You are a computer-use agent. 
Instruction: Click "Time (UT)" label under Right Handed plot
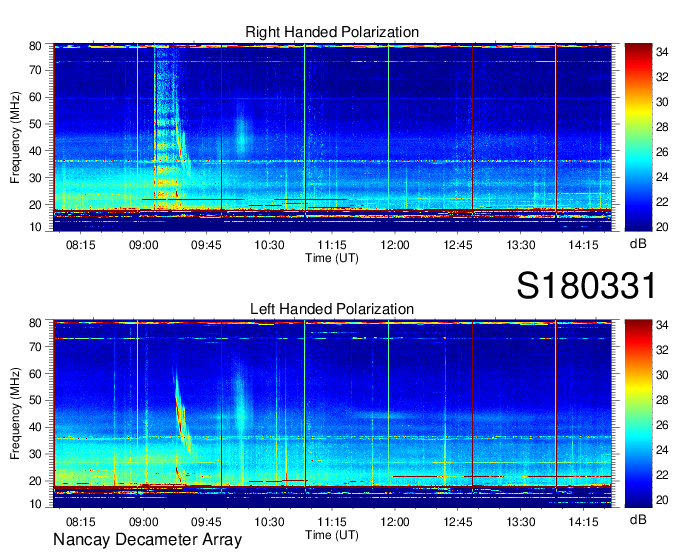332,258
